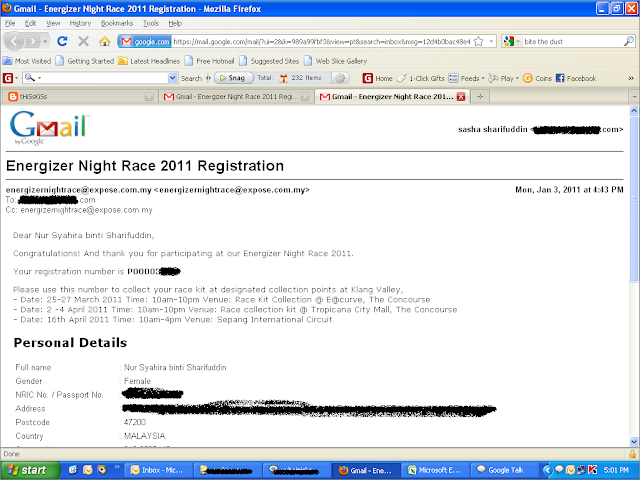Open the View menu
This screenshot has height=480, width=640.
coord(53,23)
